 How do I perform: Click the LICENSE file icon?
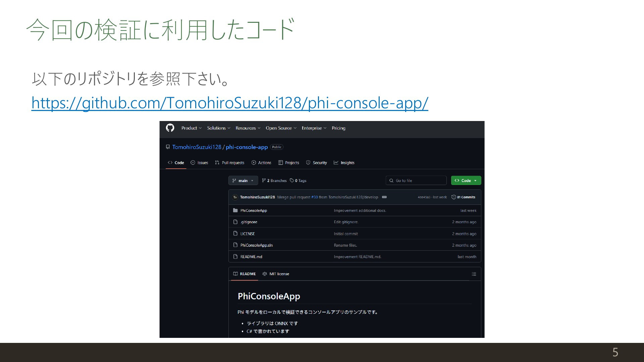(x=235, y=234)
